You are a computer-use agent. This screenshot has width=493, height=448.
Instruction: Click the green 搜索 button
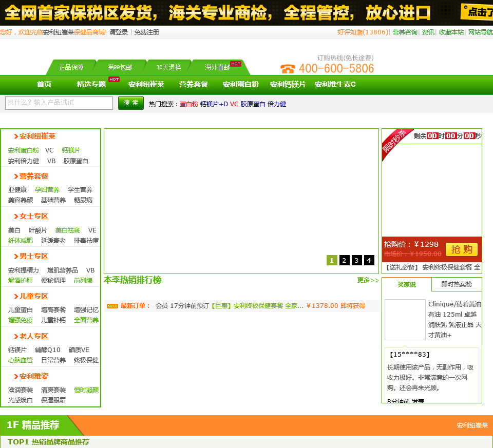[x=131, y=103]
